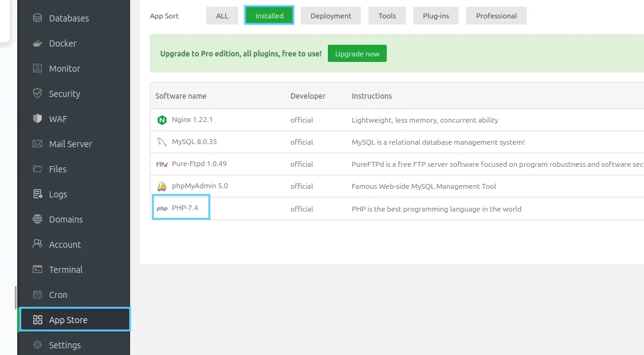Click the Pure-Ftpd FTP icon
This screenshot has height=355, width=644.
[x=162, y=164]
